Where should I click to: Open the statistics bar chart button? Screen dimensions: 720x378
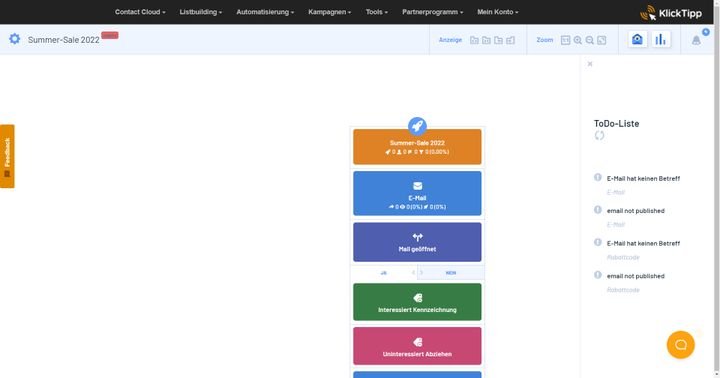click(660, 39)
